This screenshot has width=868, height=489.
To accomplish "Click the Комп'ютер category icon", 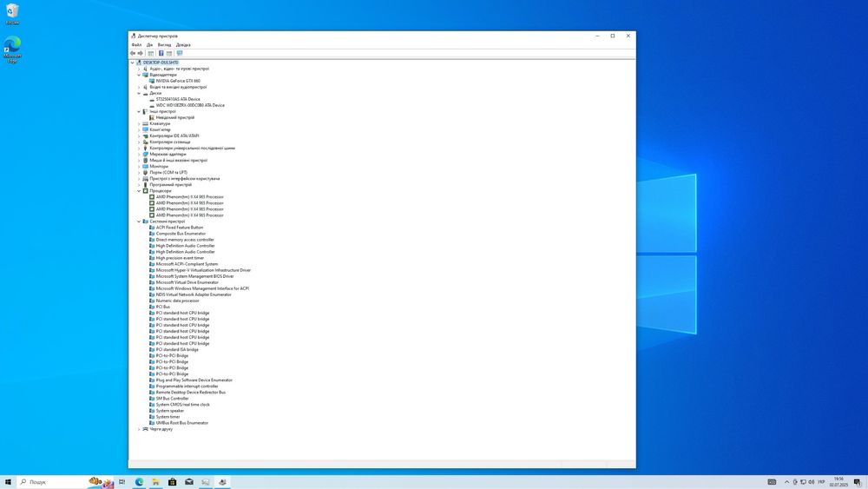I will (146, 129).
